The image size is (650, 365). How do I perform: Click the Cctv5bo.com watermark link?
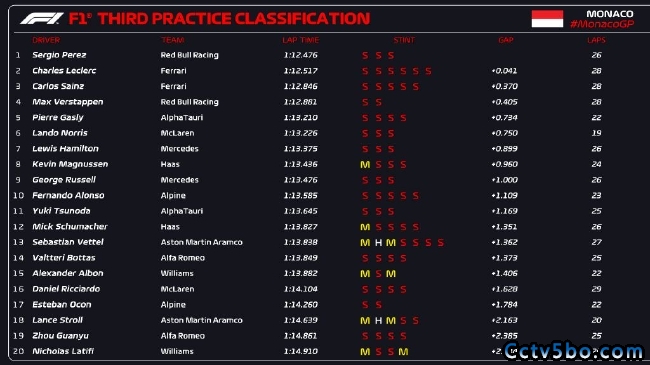coord(574,351)
